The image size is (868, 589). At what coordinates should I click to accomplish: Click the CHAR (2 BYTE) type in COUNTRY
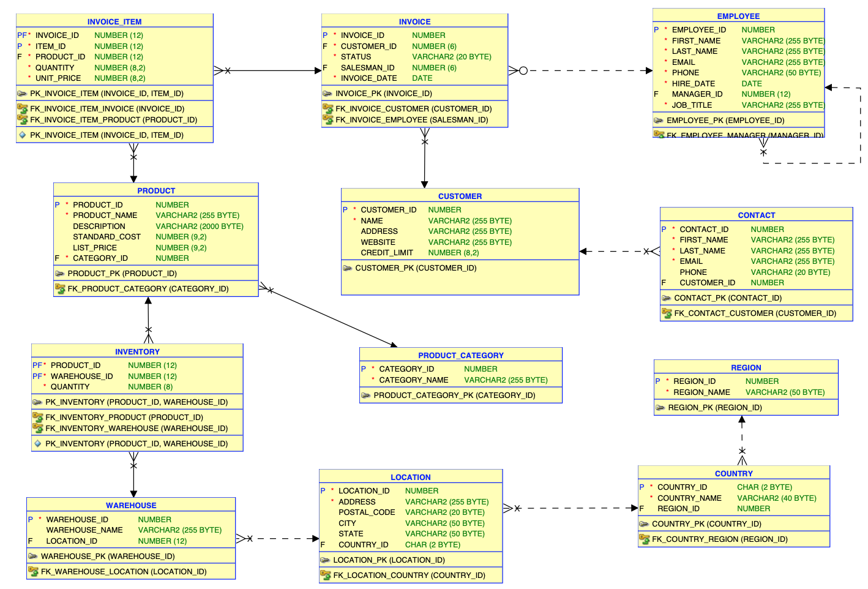click(x=764, y=487)
